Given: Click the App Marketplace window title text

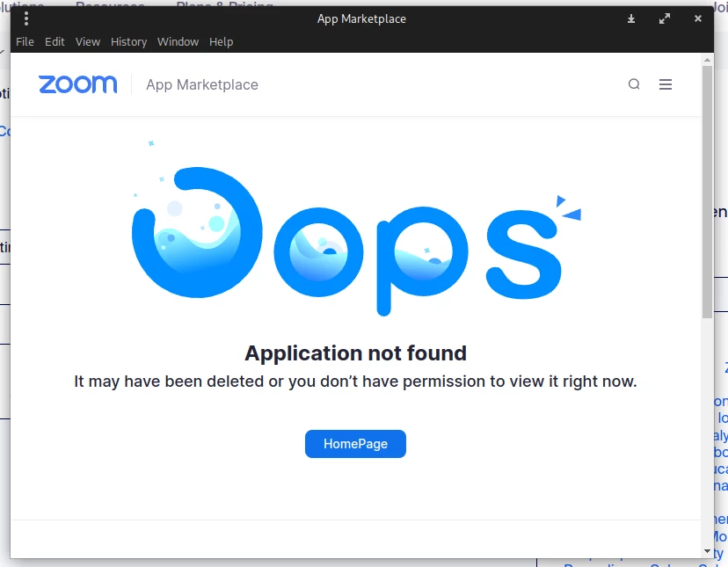Looking at the screenshot, I should click(x=361, y=19).
